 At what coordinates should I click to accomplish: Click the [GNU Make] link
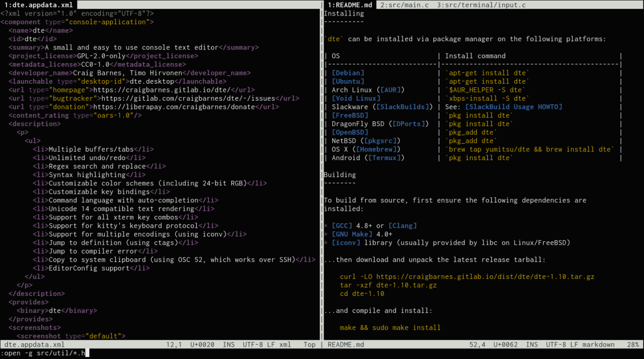point(352,234)
